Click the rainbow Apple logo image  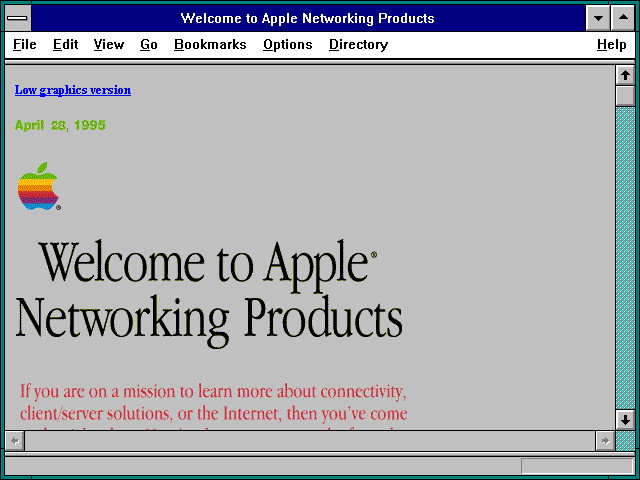[x=39, y=187]
